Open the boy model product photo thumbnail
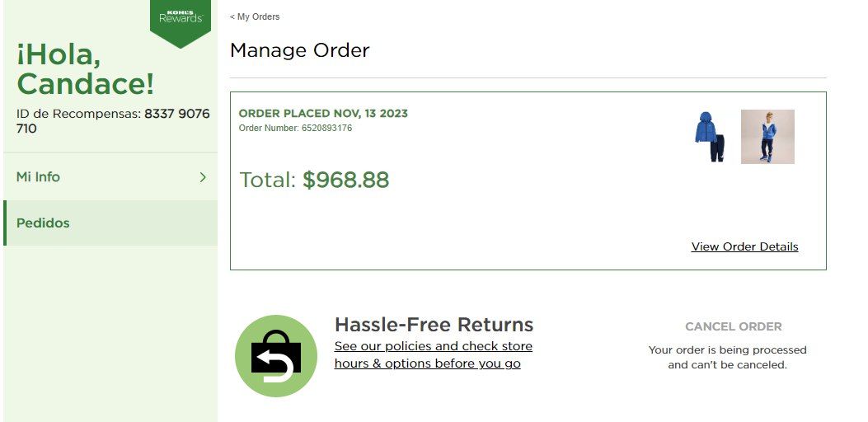Image resolution: width=868 pixels, height=422 pixels. (767, 137)
